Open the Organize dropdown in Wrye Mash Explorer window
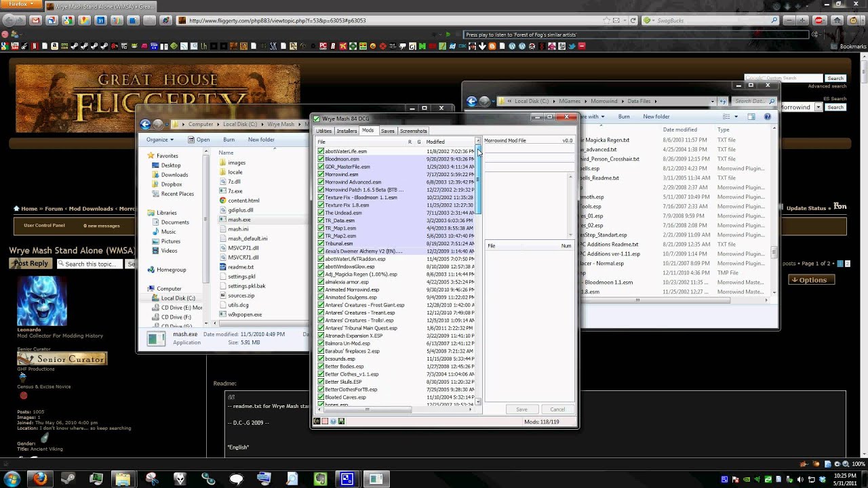This screenshot has width=868, height=488. (160, 140)
